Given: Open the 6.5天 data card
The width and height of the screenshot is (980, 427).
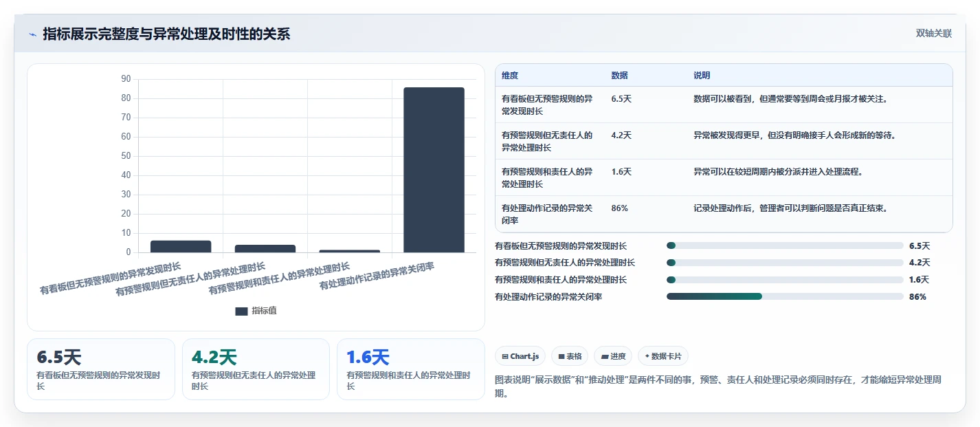Looking at the screenshot, I should pos(101,369).
